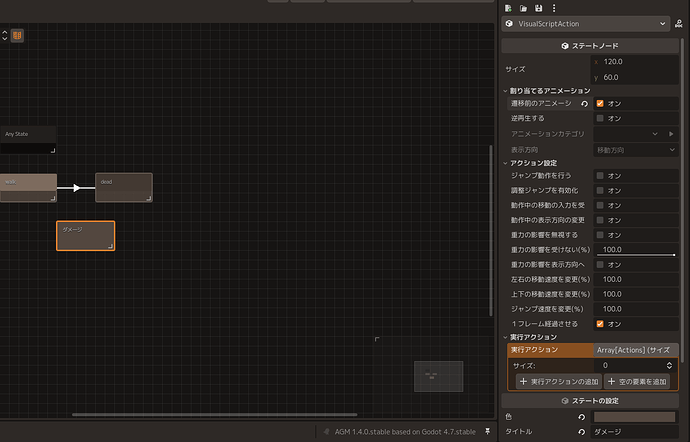The height and width of the screenshot is (442, 690).
Task: Open documentation icon beside VisualScriptAction
Action: 679,24
